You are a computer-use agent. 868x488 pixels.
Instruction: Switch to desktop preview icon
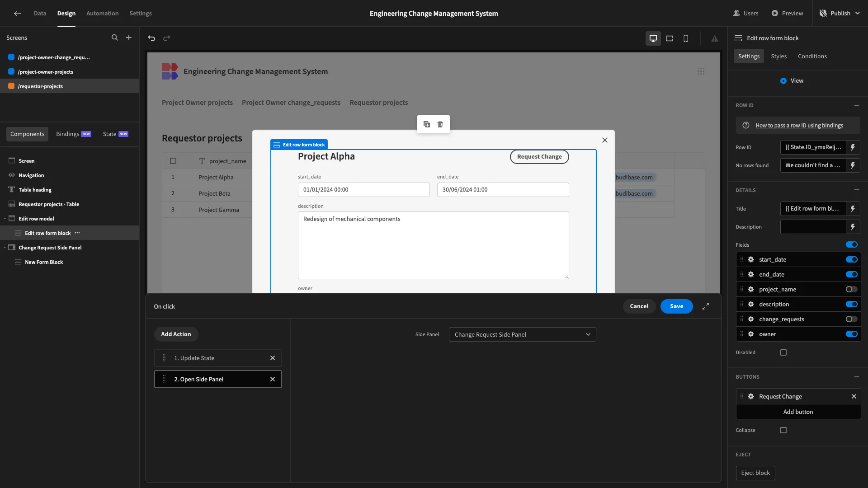point(653,38)
